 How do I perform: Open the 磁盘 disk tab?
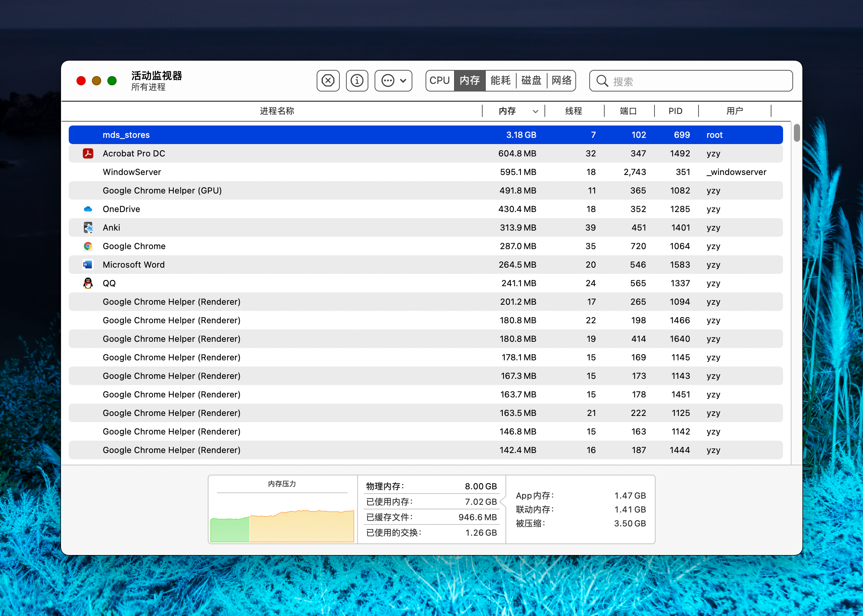tap(531, 80)
